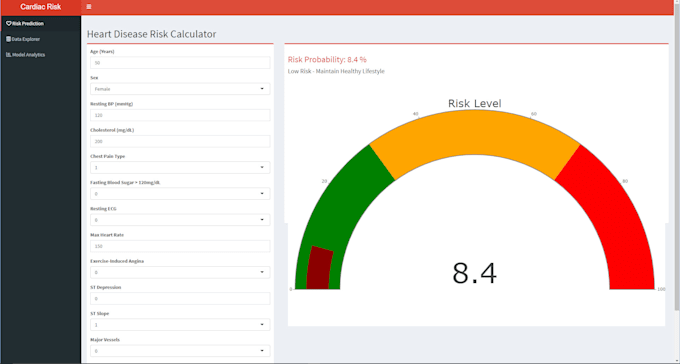Open the Sex dropdown showing Female
The width and height of the screenshot is (680, 364).
tap(180, 89)
